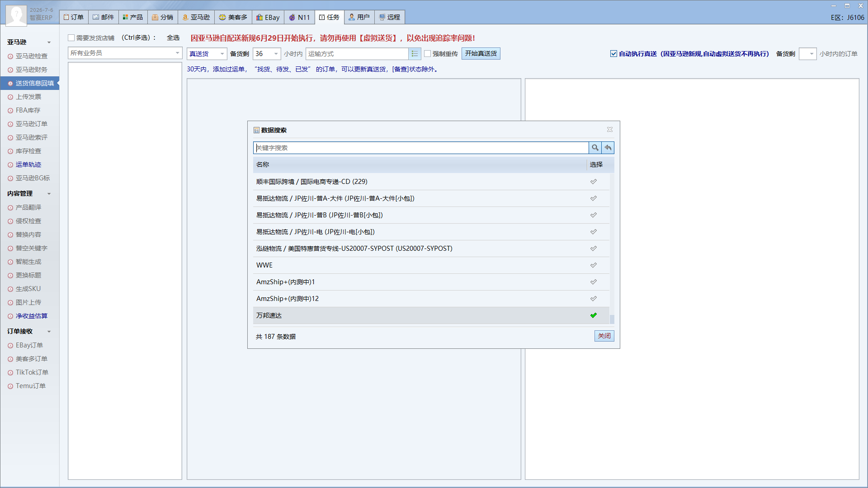Select checkmark for JP佐川-普B row
Screen dimensions: 868x488
click(x=594, y=215)
